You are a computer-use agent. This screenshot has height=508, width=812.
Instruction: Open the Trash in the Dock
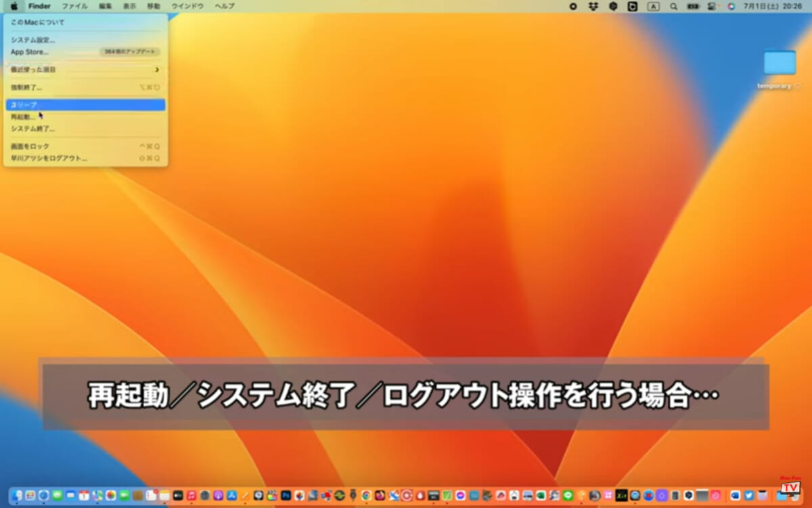click(x=796, y=496)
